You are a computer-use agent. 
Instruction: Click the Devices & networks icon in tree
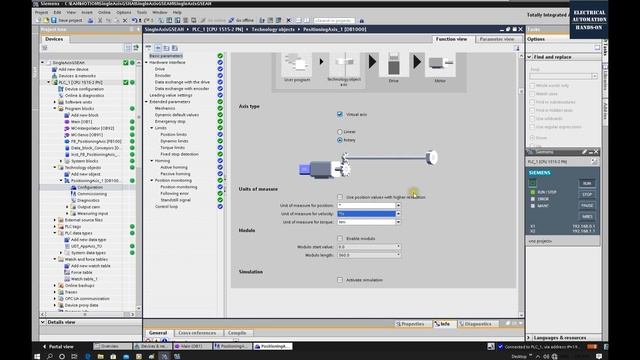coord(54,76)
